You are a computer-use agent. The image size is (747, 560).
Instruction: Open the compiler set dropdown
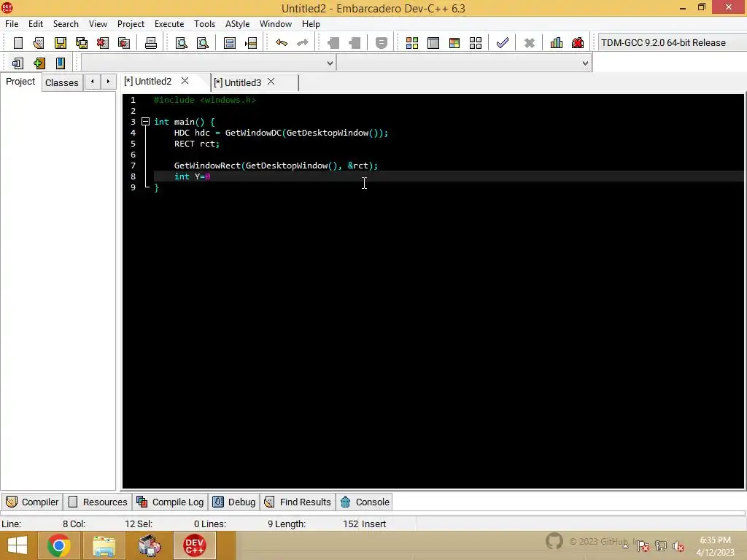[672, 43]
